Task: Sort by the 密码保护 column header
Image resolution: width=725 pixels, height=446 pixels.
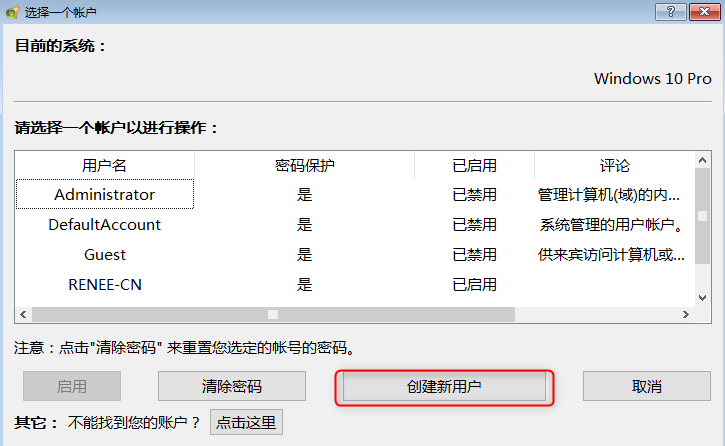Action: pos(304,165)
